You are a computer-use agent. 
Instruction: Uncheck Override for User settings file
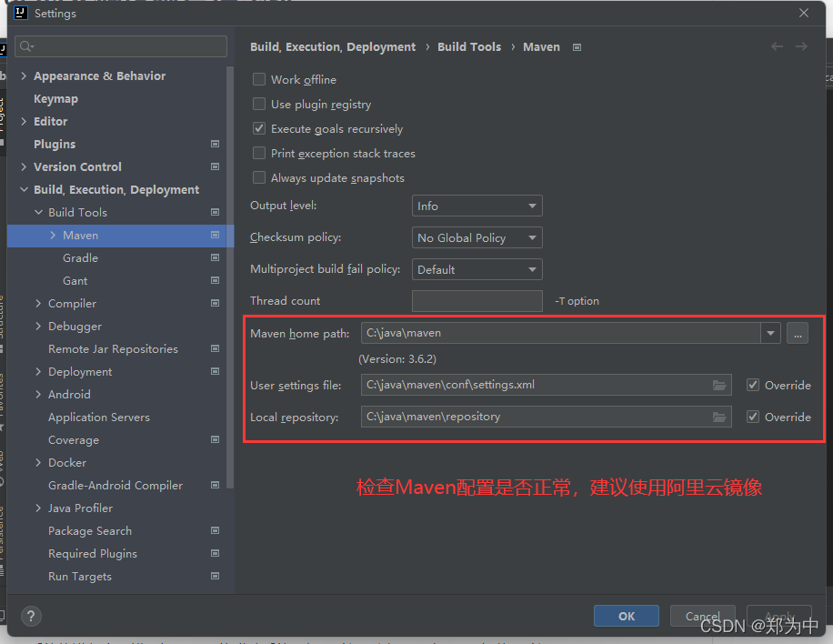click(x=753, y=386)
